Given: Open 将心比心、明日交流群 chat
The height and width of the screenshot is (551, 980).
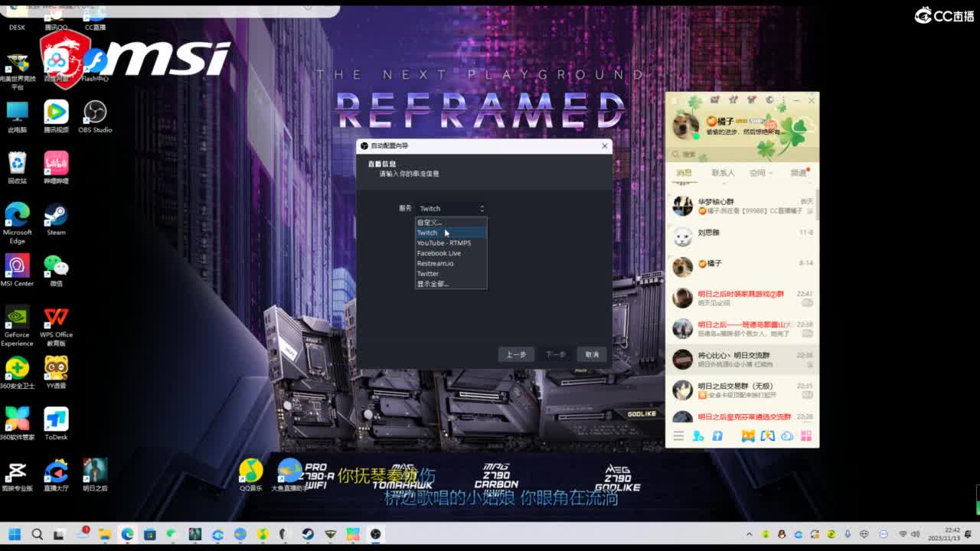Looking at the screenshot, I should (742, 360).
